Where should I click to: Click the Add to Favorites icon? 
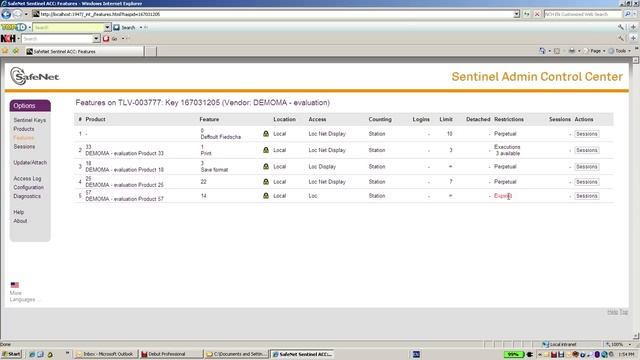(16, 51)
